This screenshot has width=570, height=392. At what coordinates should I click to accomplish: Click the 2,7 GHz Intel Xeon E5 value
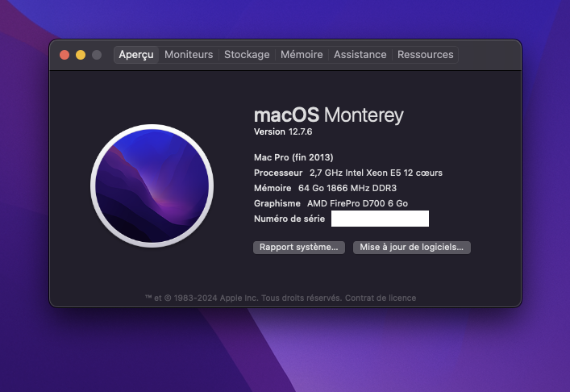(x=376, y=173)
